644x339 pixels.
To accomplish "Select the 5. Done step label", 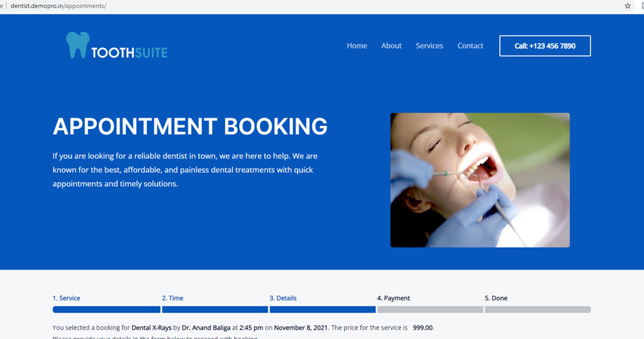I will (x=496, y=298).
